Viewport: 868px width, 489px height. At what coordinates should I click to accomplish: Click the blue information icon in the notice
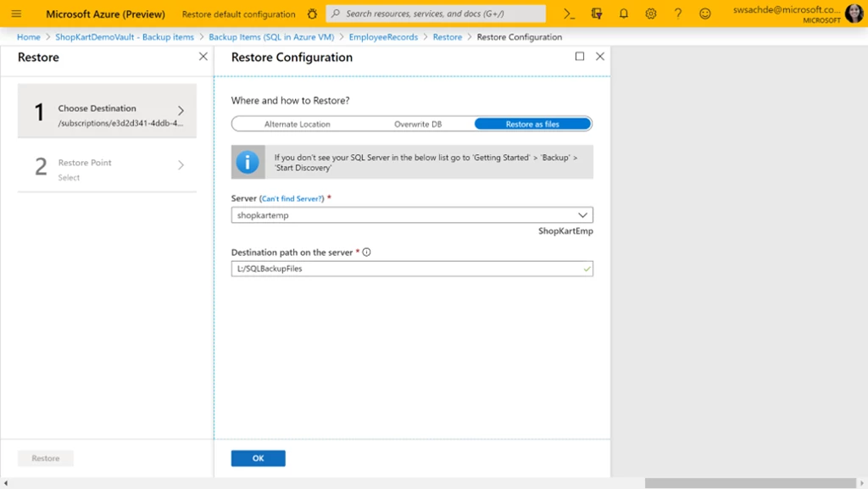(248, 162)
